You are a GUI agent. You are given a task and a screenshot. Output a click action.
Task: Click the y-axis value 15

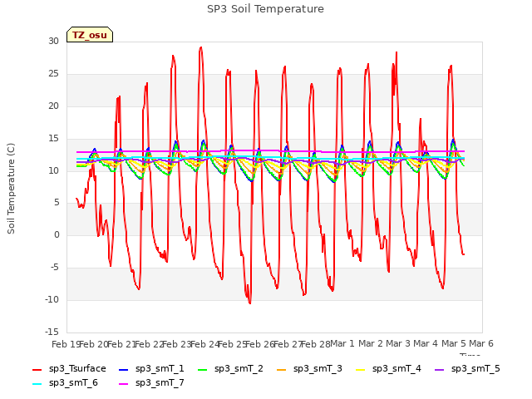pyautogui.click(x=53, y=139)
